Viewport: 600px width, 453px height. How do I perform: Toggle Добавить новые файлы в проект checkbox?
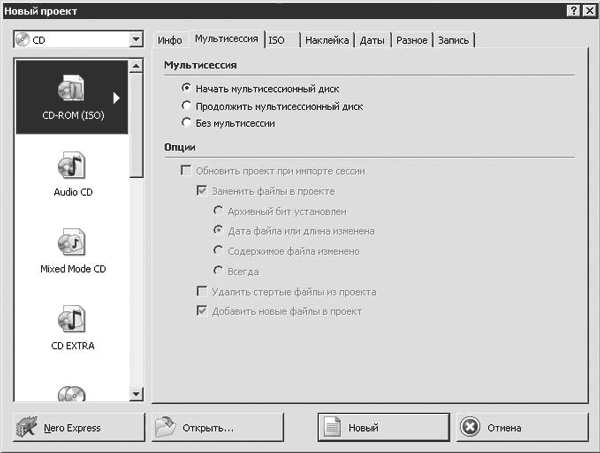pyautogui.click(x=202, y=311)
